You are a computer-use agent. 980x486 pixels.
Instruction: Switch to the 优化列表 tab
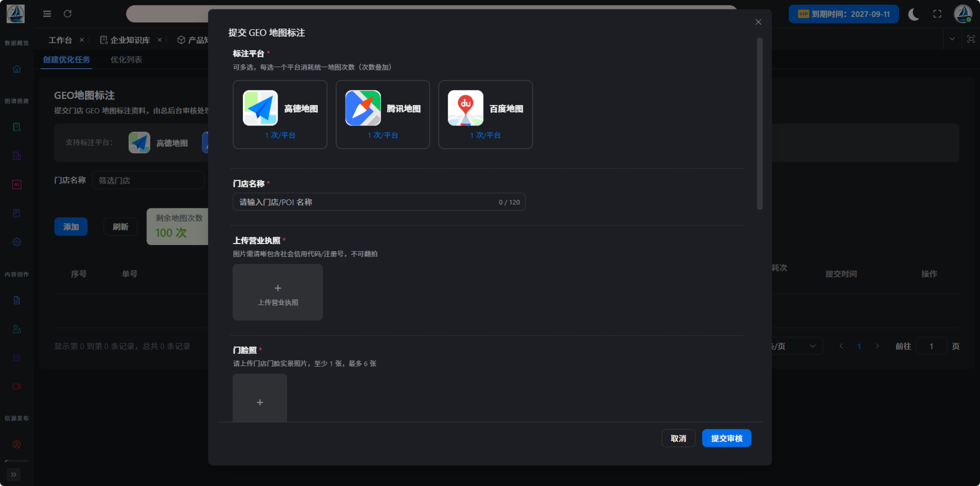point(126,59)
